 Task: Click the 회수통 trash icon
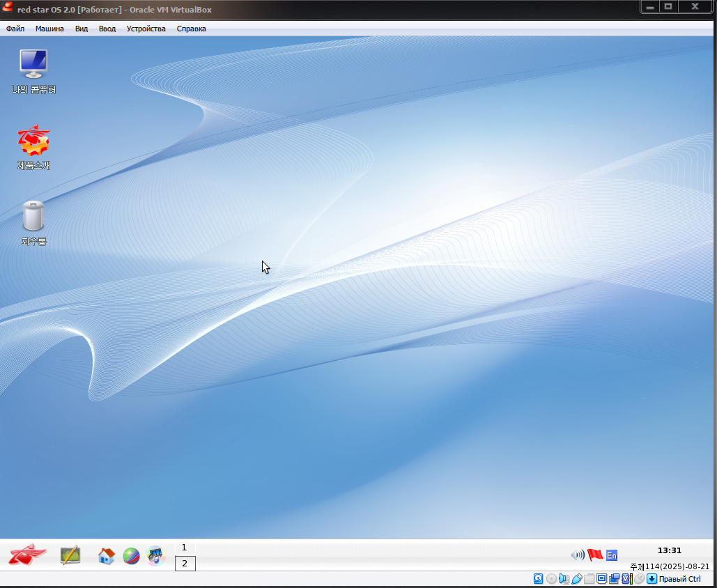(x=33, y=216)
